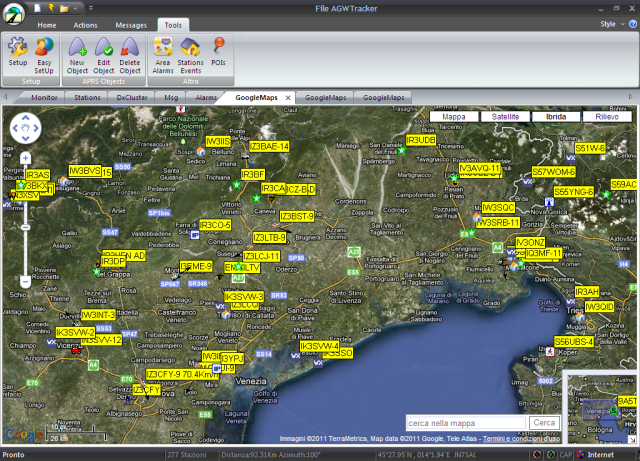Switch to the Home ribbon tab
The width and height of the screenshot is (640, 461).
47,25
